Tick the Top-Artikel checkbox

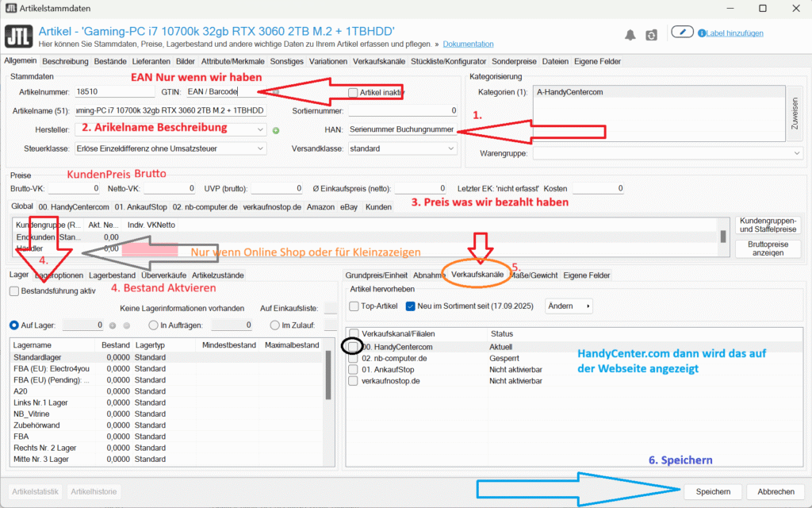(354, 306)
